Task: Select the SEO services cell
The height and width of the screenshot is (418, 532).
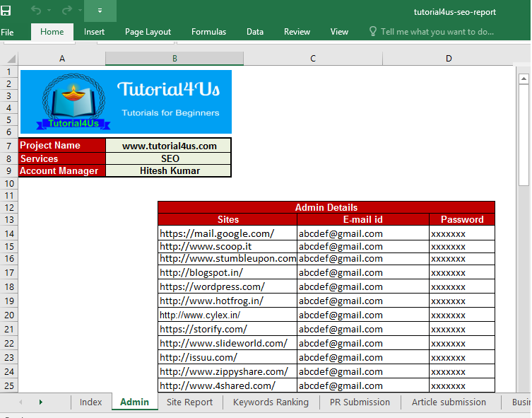Action: [169, 158]
